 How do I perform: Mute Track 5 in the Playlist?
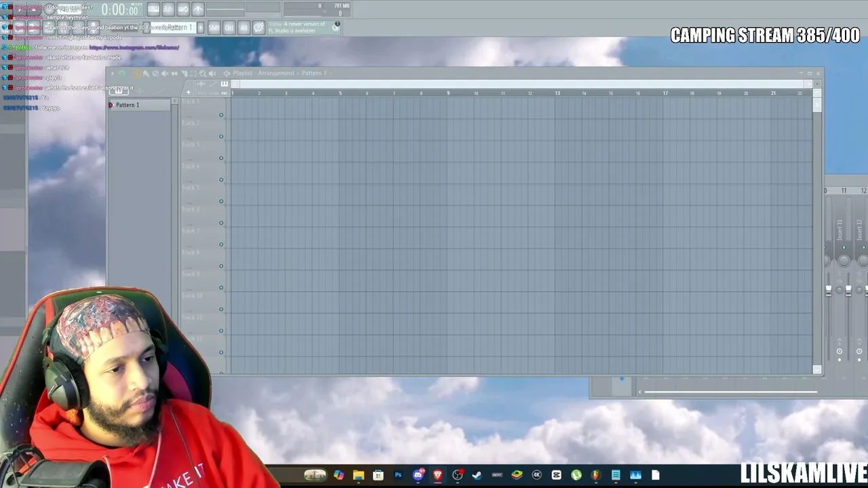221,201
